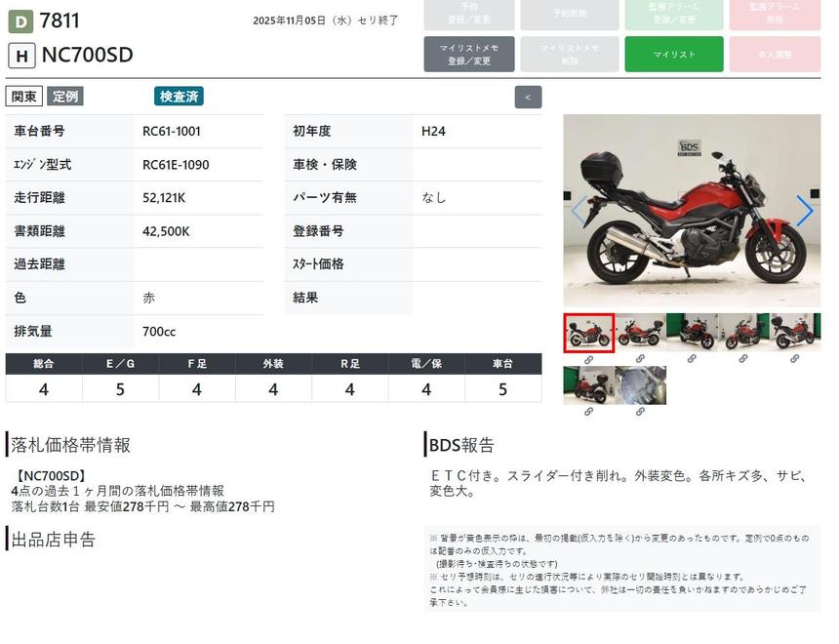Select the 定例 tag
The image size is (839, 644).
[x=65, y=97]
